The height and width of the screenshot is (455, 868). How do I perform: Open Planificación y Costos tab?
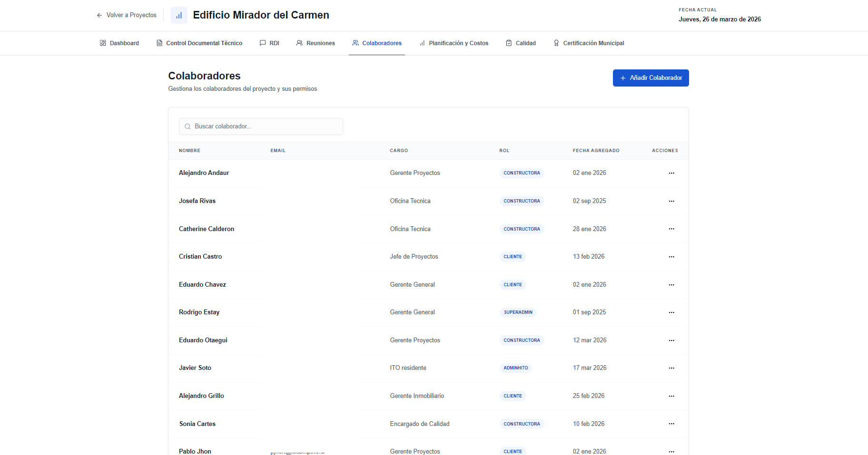click(x=454, y=43)
